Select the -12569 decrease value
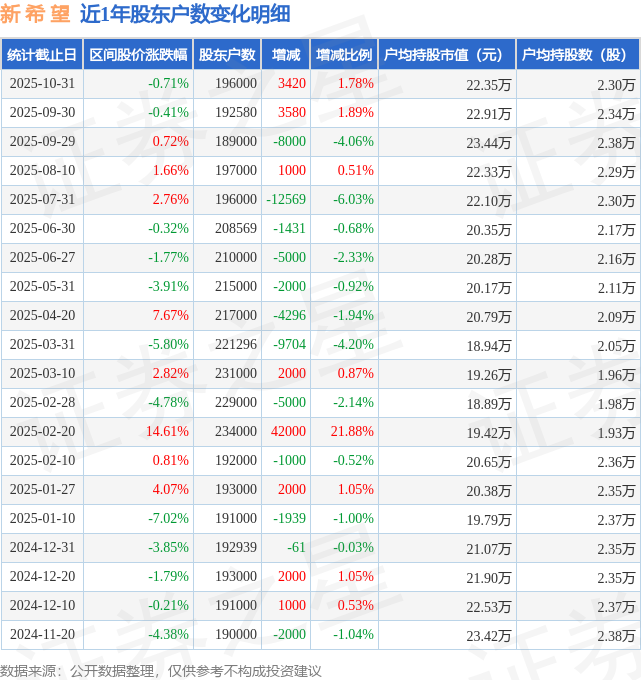 (285, 200)
